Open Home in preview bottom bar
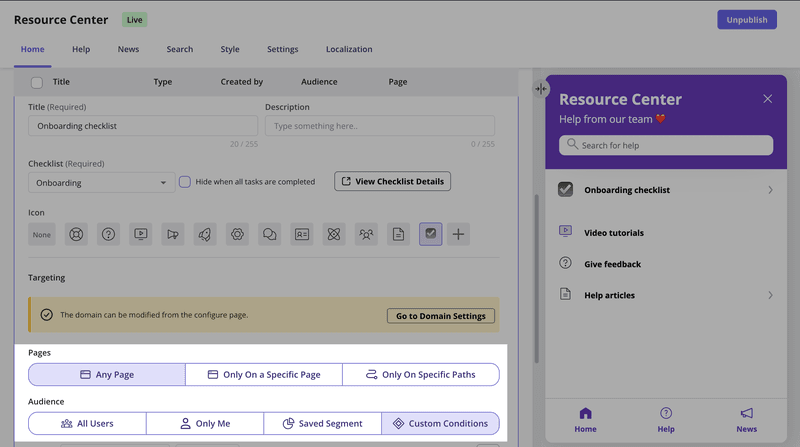Viewport: 800px width, 447px height. pos(585,420)
